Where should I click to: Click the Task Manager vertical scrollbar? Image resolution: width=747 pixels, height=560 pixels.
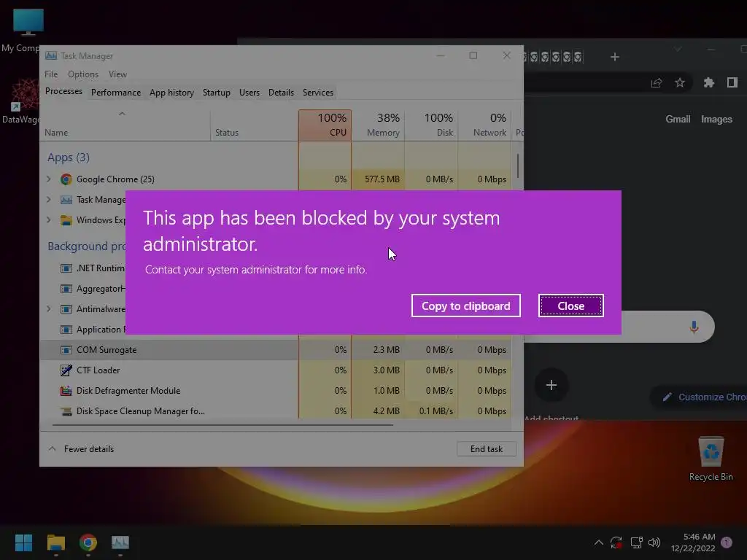coord(518,164)
